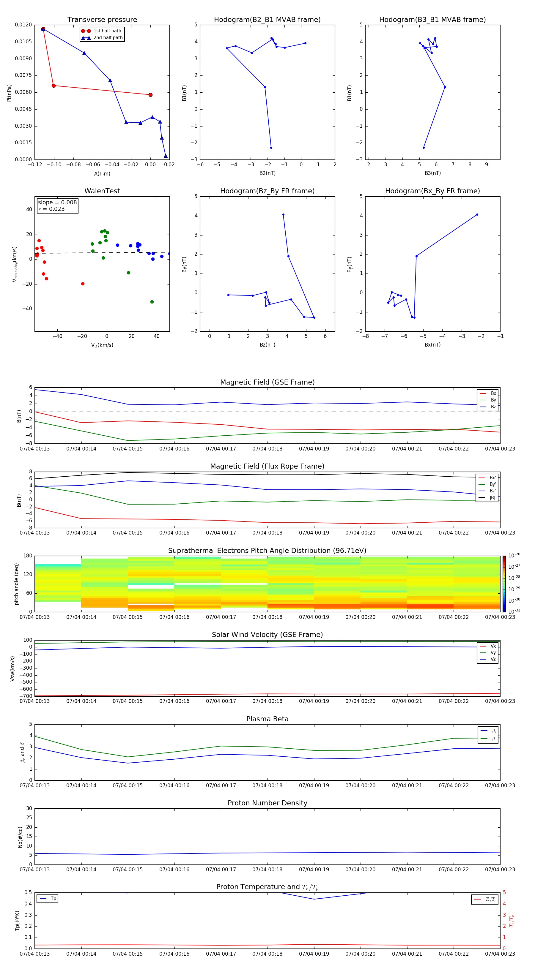Select the '2nd half path' legend entry
Screen dimensions: 535x980
[102, 38]
